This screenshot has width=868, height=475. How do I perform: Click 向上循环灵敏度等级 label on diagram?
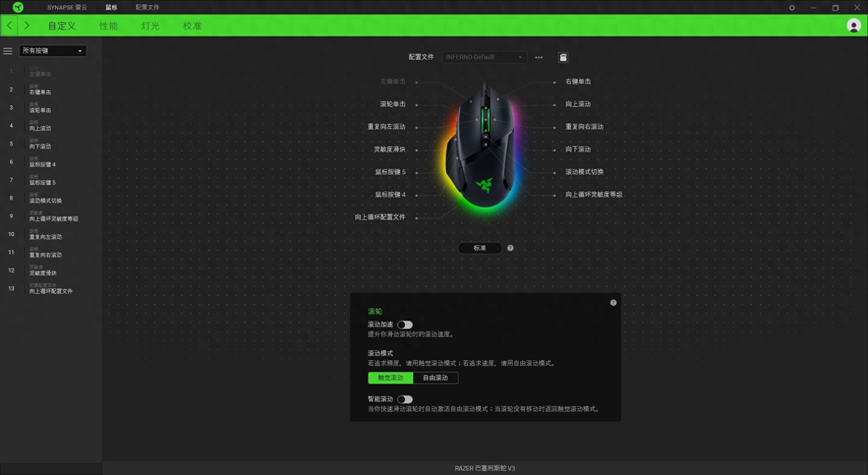pyautogui.click(x=594, y=195)
